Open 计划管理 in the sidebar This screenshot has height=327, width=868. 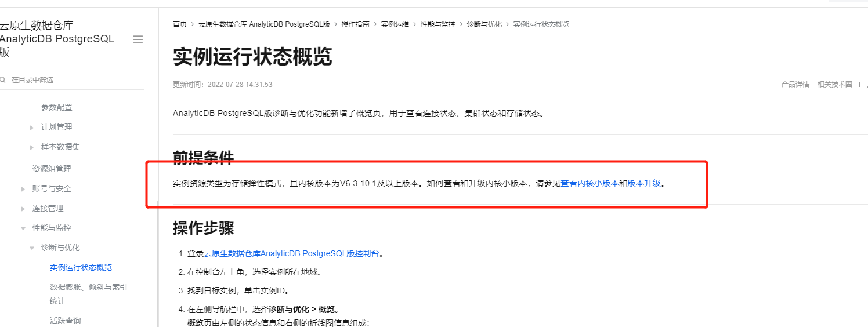(x=57, y=127)
